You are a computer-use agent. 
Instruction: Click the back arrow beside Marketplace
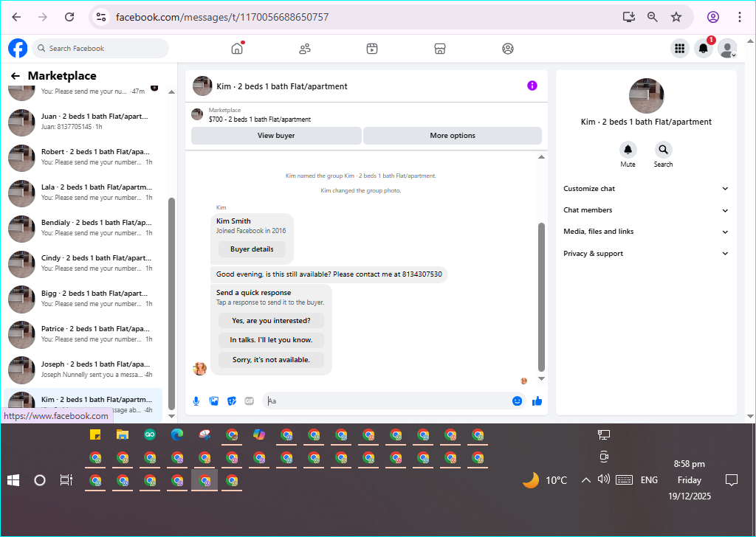16,76
